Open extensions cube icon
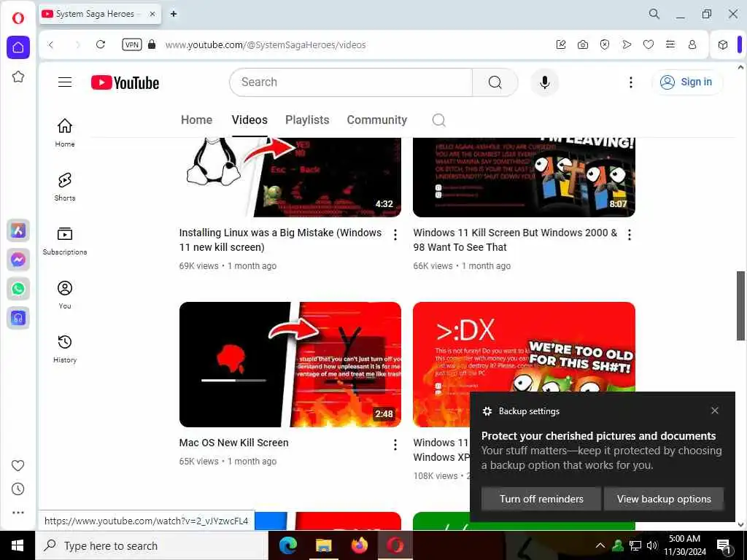Image resolution: width=747 pixels, height=560 pixels. [x=723, y=44]
